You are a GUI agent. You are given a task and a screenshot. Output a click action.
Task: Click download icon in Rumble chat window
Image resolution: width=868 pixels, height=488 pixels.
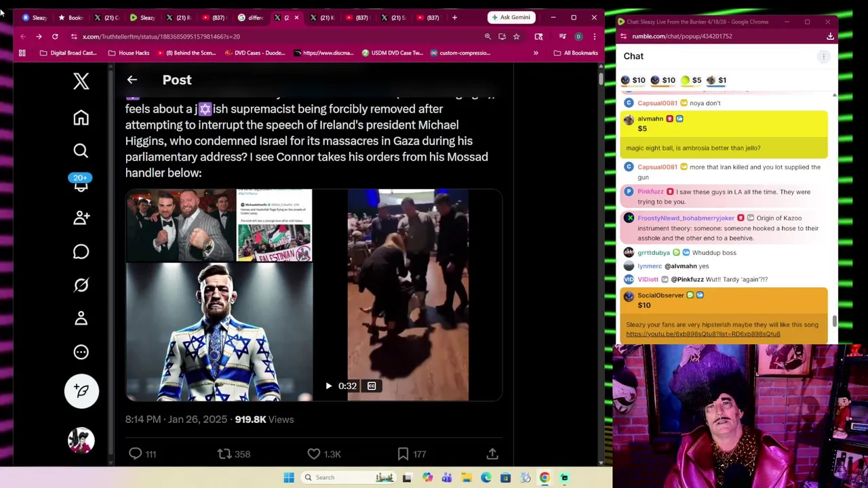click(x=830, y=37)
